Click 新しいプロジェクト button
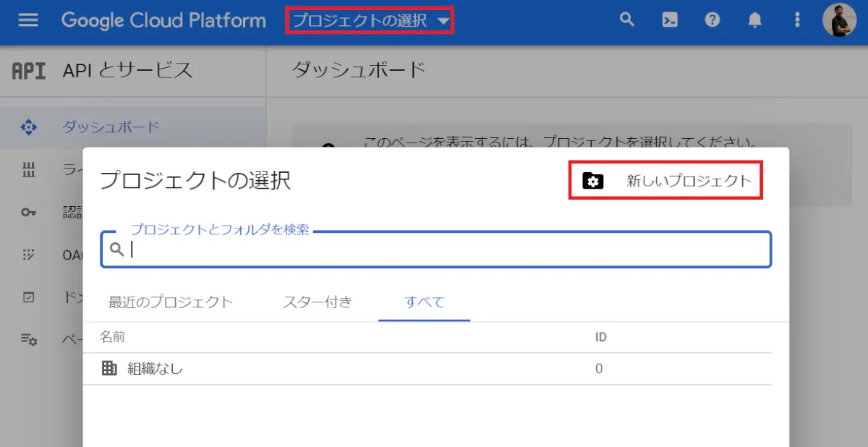Viewport: 868px width, 447px height. pos(666,181)
